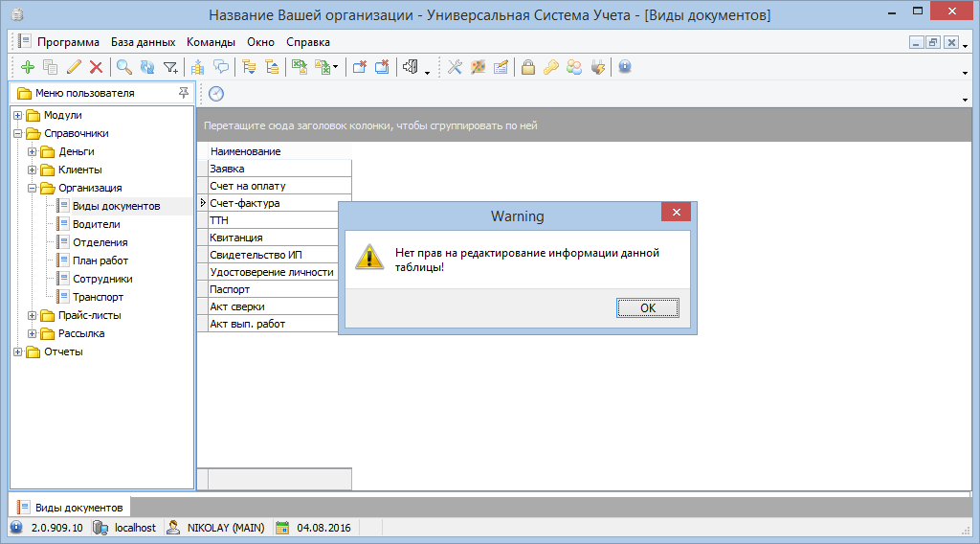Open the dropdown arrow beside Excel export icon
The width and height of the screenshot is (980, 544).
336,68
